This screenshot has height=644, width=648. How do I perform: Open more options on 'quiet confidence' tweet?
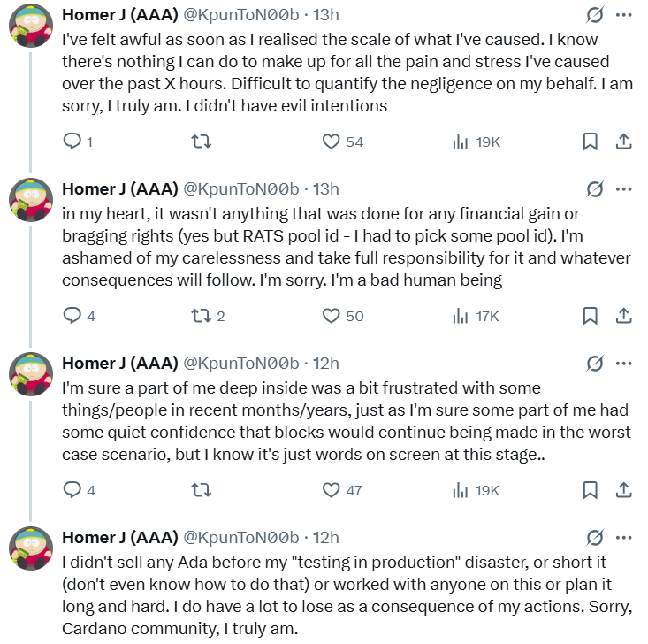(x=623, y=364)
